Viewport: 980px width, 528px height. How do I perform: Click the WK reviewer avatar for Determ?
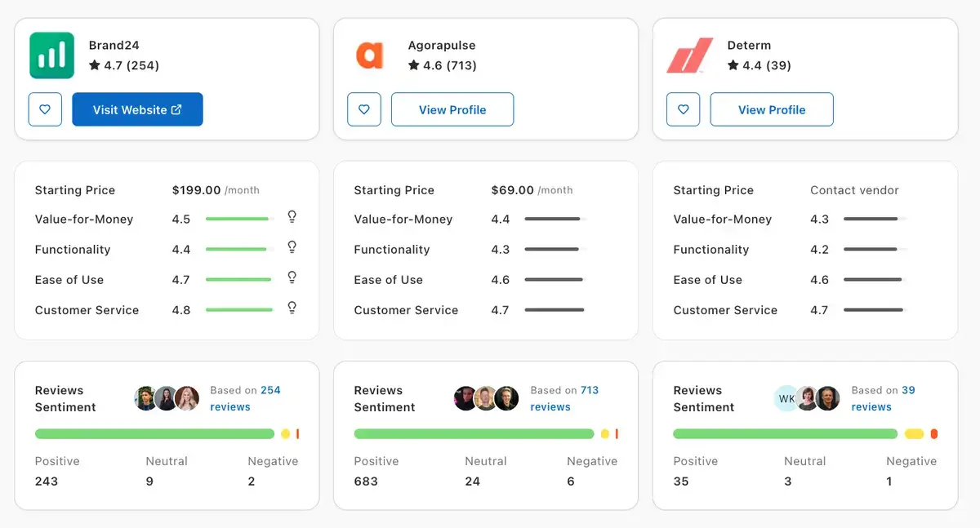(786, 398)
